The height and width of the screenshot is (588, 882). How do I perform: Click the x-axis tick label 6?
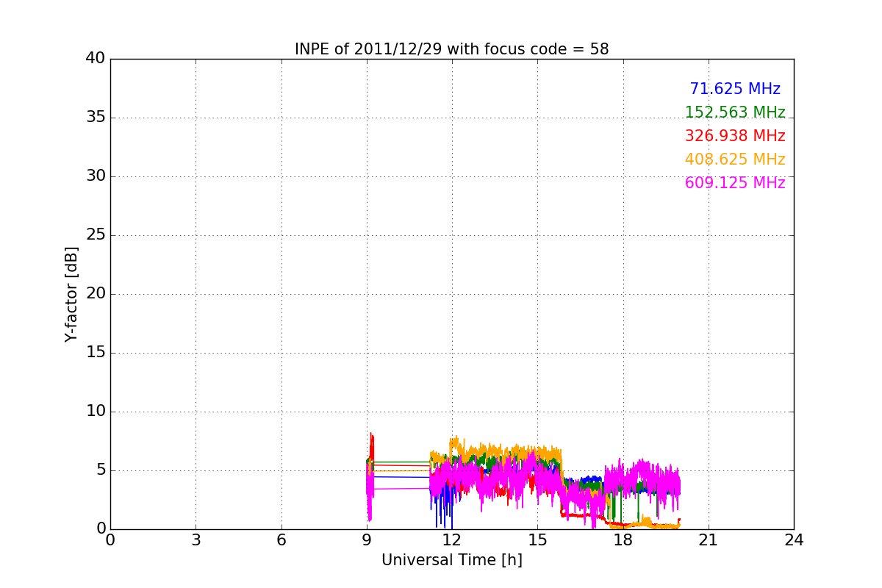pos(281,540)
